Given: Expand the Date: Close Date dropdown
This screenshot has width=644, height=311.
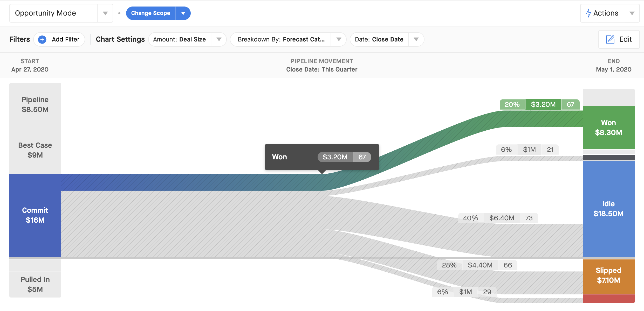Looking at the screenshot, I should (416, 39).
